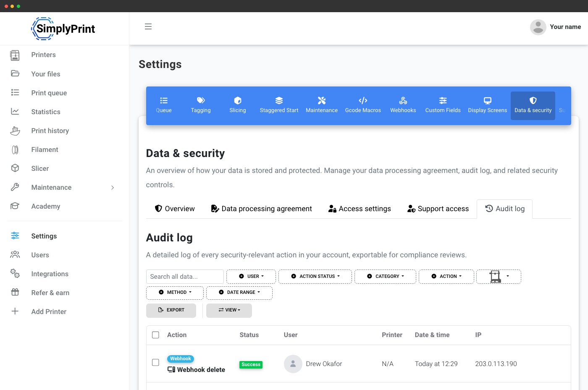Click the user avatar icon in header
This screenshot has height=390, width=588.
click(538, 27)
